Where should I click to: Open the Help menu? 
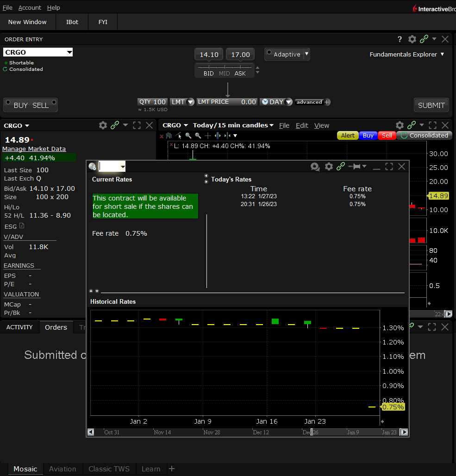click(53, 7)
